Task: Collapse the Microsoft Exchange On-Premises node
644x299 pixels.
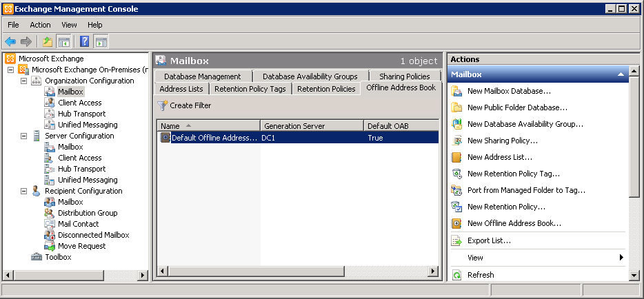Action: click(10, 70)
